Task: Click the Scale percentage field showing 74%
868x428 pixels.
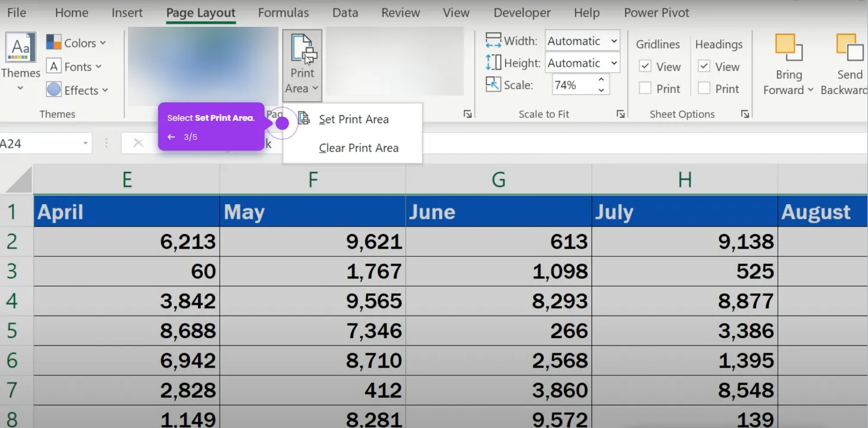Action: coord(572,85)
